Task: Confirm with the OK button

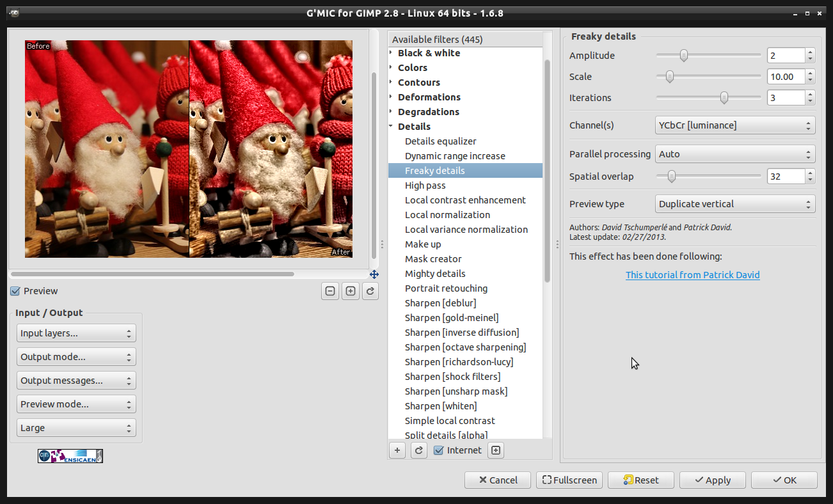Action: (x=784, y=480)
